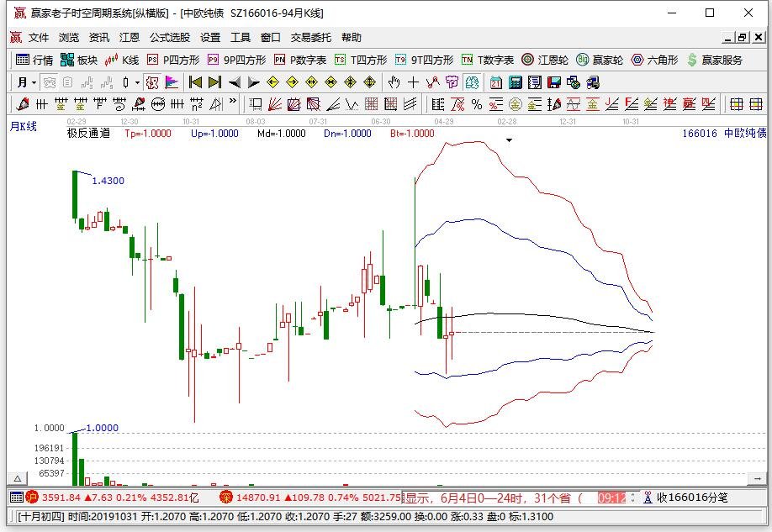772x532 pixels.
Task: Select the red zigzag wave tool
Action: (x=433, y=82)
